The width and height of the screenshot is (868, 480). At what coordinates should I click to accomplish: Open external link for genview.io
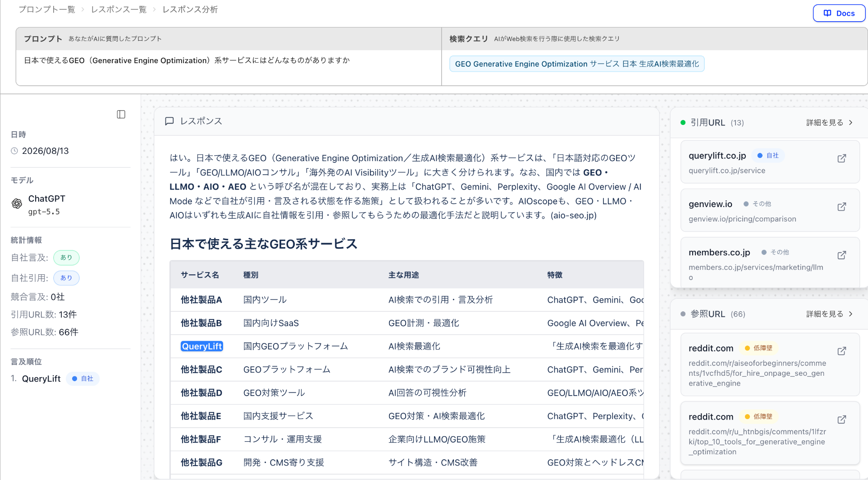click(841, 207)
